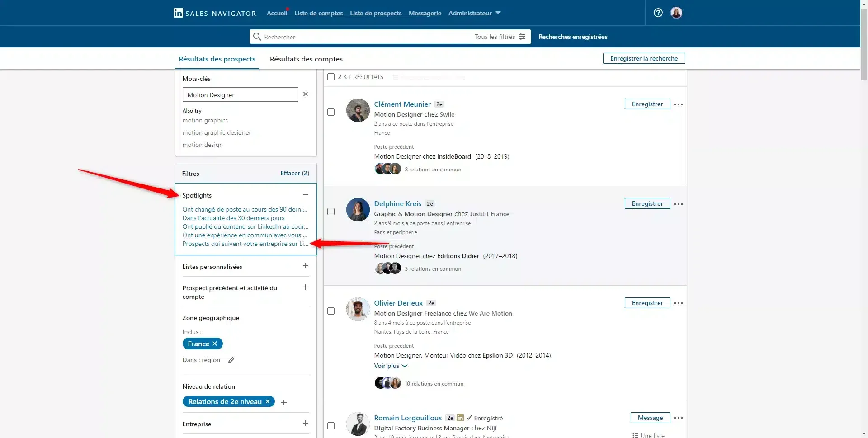Save Clément Meunier with Enregistrer
Image resolution: width=868 pixels, height=438 pixels.
(x=647, y=104)
